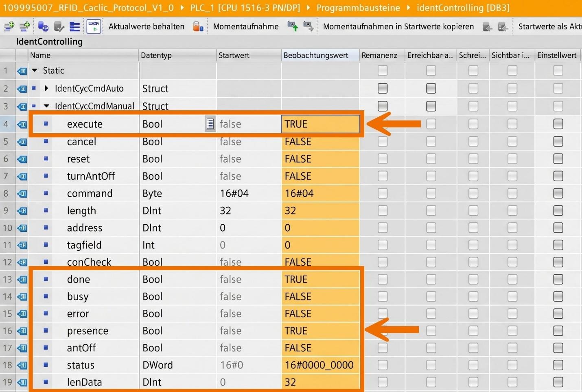Open breadcrumb PLC_1 [CPU 1516-3 PN/DP]
This screenshot has height=392, width=582.
point(245,8)
